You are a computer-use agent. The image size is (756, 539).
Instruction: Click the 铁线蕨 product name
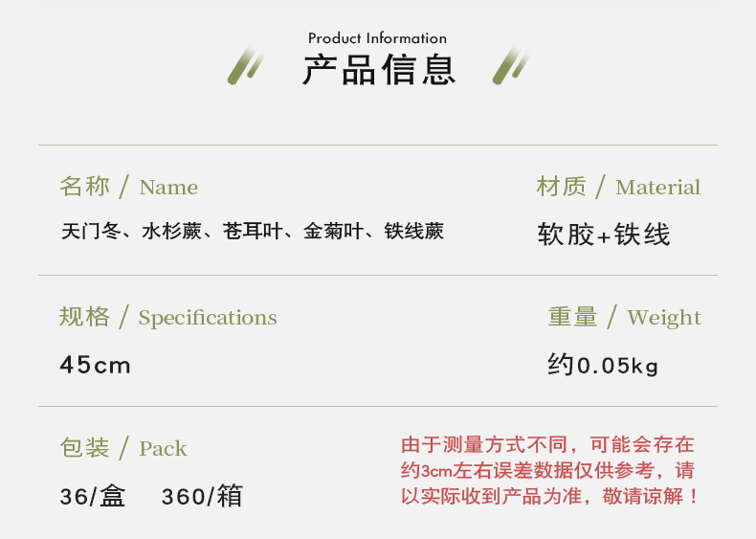(x=414, y=232)
